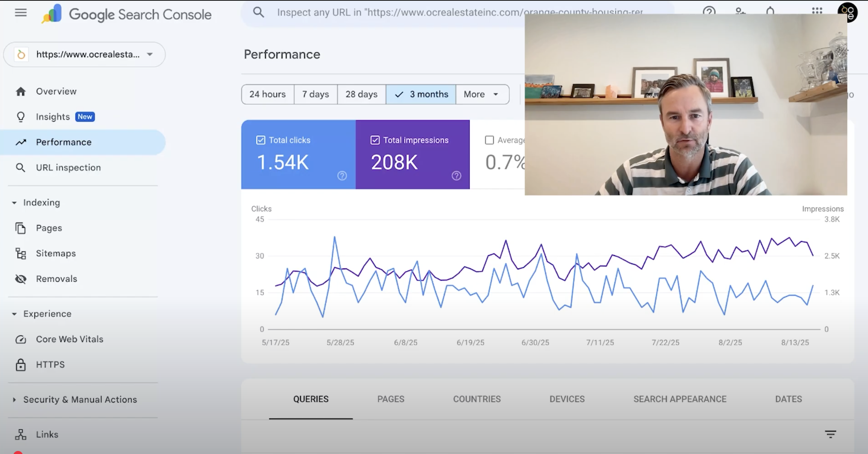Open the More date range dropdown
868x454 pixels.
(x=482, y=94)
